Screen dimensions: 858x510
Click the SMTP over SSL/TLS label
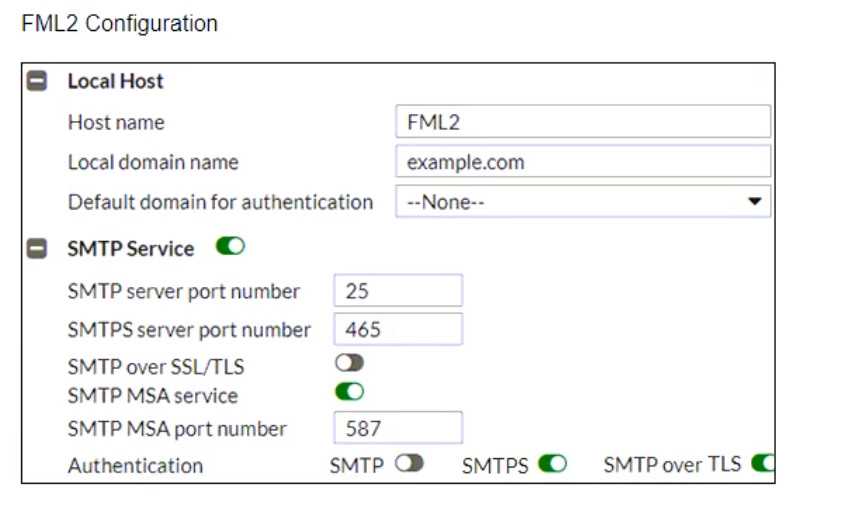(156, 367)
